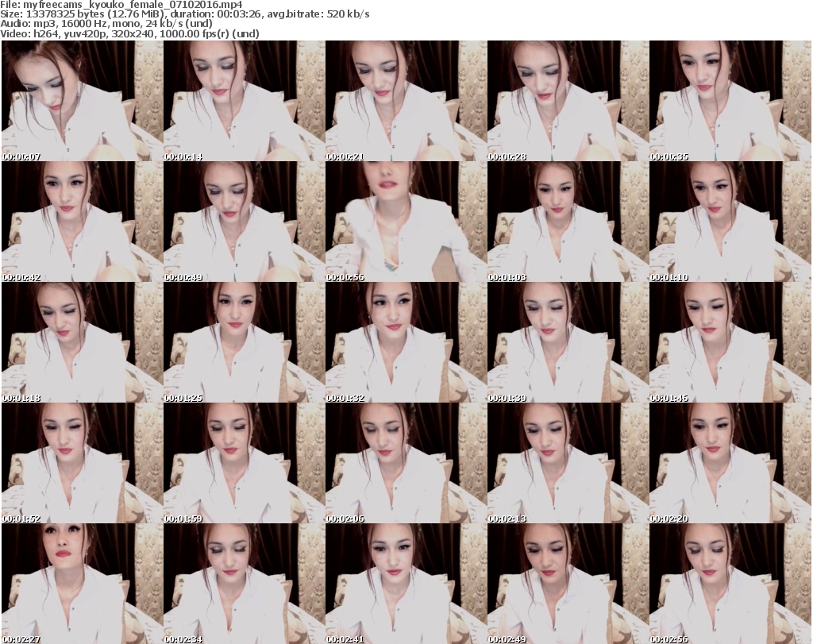813x644 pixels.
Task: Select the thumbnail timestamped 00:01:59
Action: pos(245,463)
